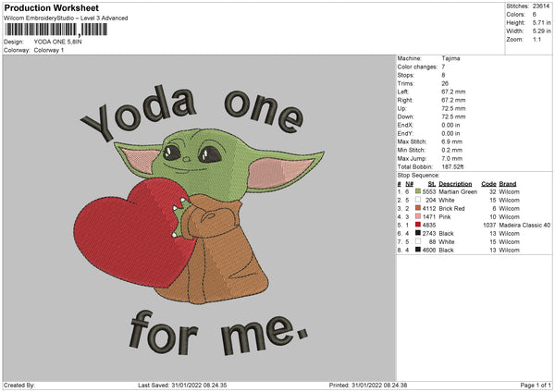
Task: Click the Black swatch with 4606 stitches
Action: pyautogui.click(x=418, y=250)
